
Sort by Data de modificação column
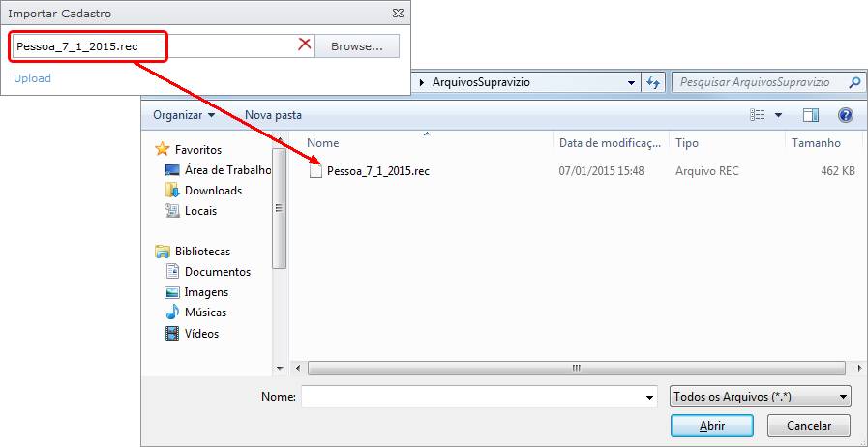pos(610,143)
